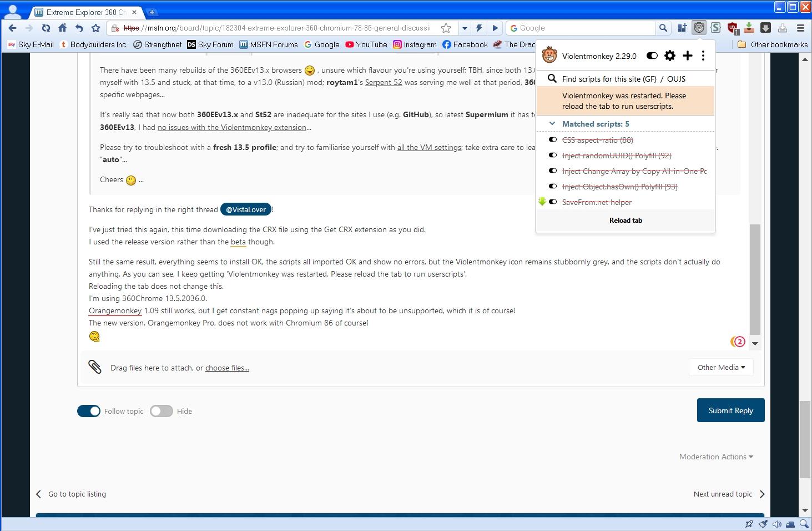Click the extensions grid plus icon
Viewport: 812px width, 531px height.
682,28
